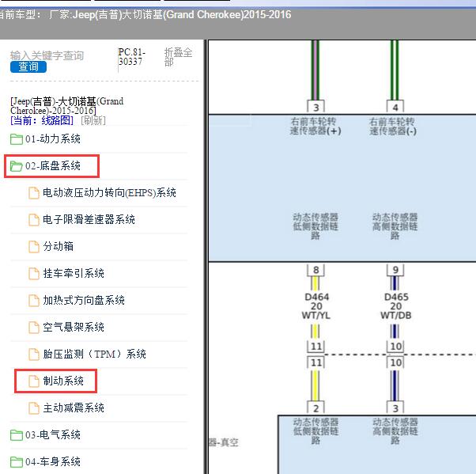Open the 制动系统 diagram
The height and width of the screenshot is (474, 476).
click(63, 381)
